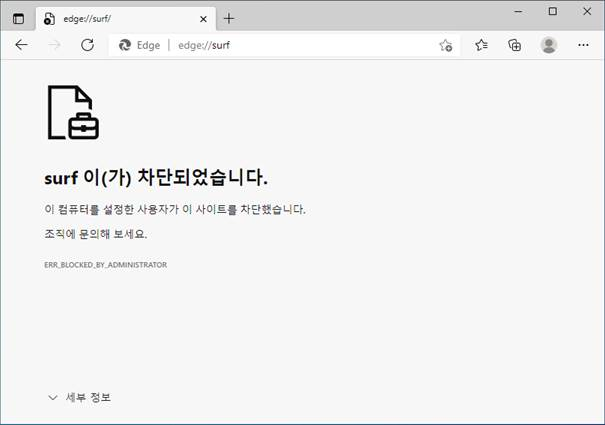
Task: Click the disabled forward arrow button
Action: click(x=54, y=45)
